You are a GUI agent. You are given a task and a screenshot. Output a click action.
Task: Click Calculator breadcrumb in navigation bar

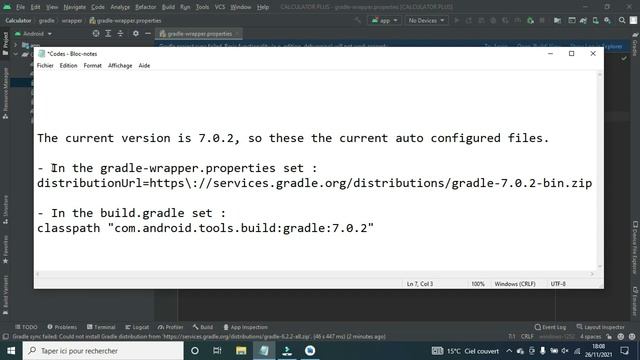point(18,20)
